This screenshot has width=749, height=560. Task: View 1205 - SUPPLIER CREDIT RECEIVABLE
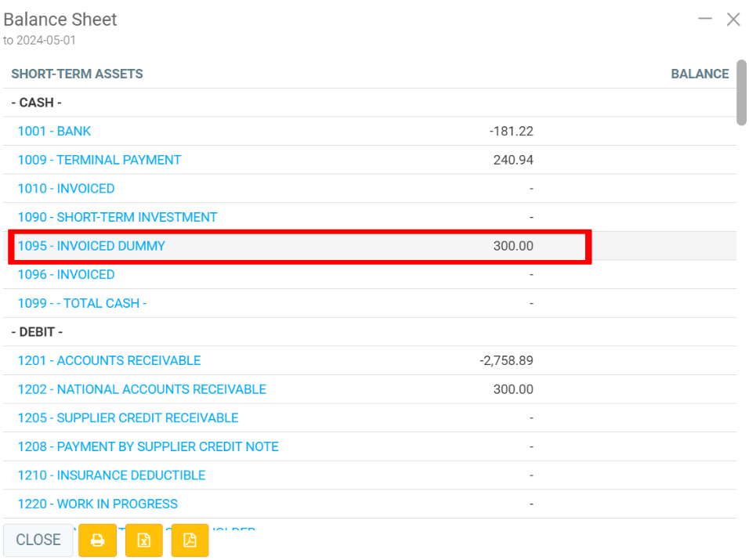(x=128, y=418)
